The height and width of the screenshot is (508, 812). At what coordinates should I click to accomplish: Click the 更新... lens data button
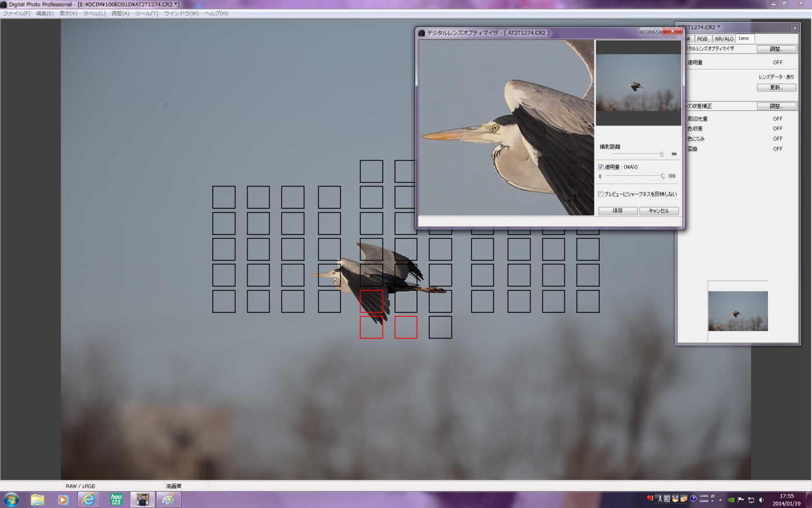tap(776, 88)
